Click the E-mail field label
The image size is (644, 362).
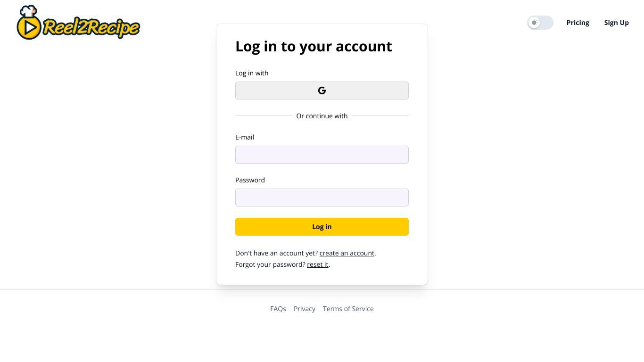point(245,137)
